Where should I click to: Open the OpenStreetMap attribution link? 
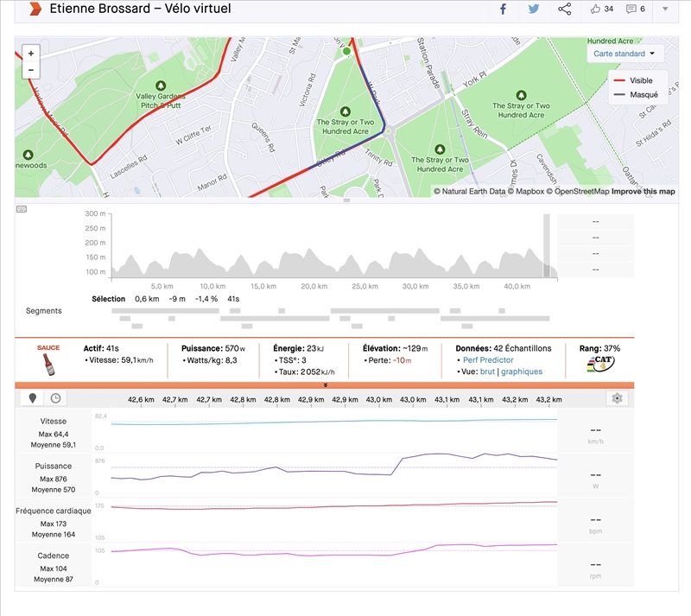point(578,192)
